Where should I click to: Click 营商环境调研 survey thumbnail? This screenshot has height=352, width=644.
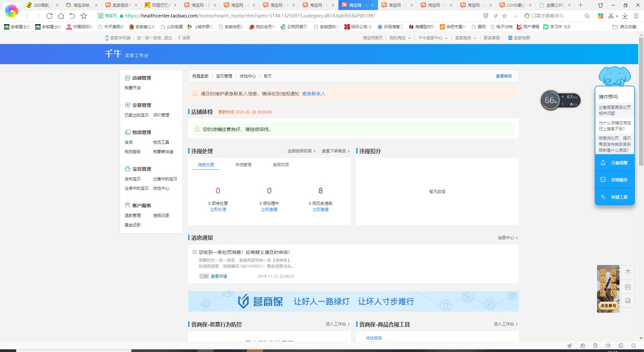(608, 289)
